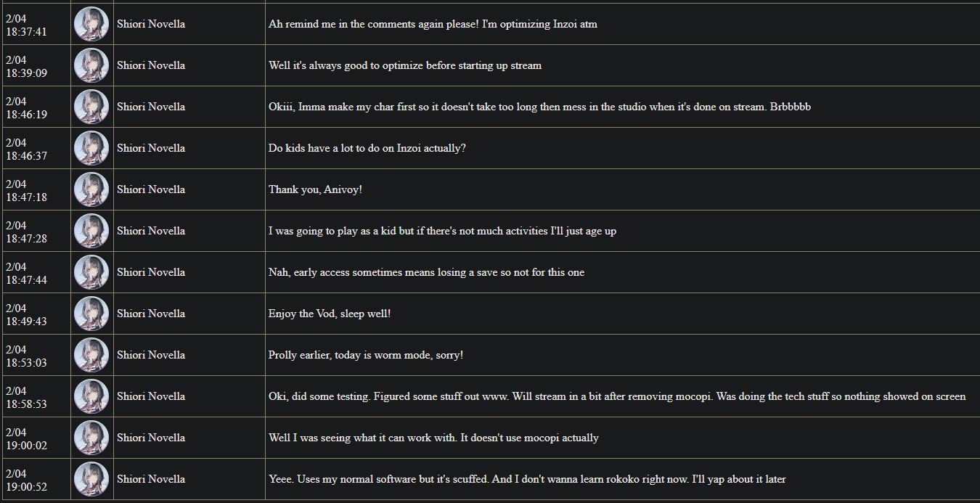Select the Shiori Novella name at 18:46:37
The width and height of the screenshot is (980, 503).
151,148
